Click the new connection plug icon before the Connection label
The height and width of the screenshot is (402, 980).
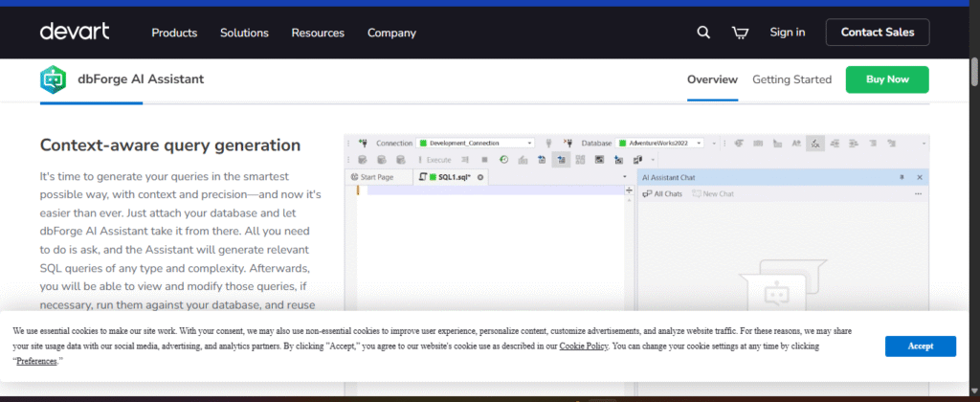[x=364, y=143]
